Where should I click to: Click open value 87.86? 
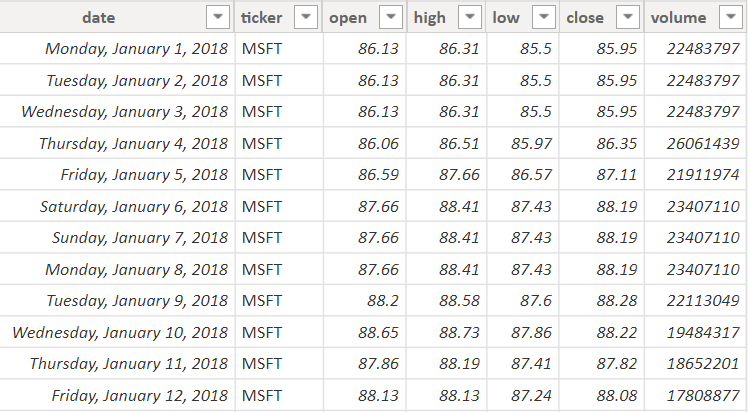pos(378,364)
